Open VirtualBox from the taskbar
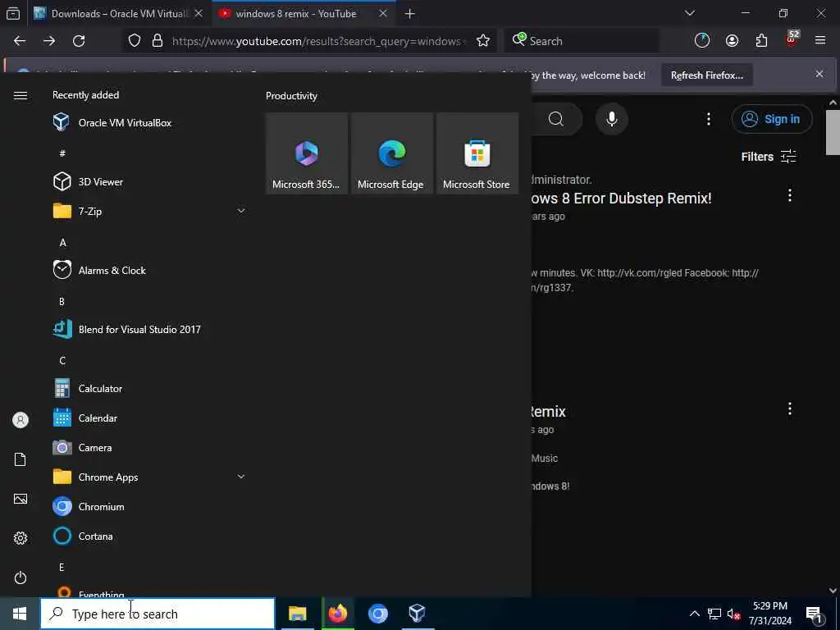The width and height of the screenshot is (840, 630). point(418,614)
